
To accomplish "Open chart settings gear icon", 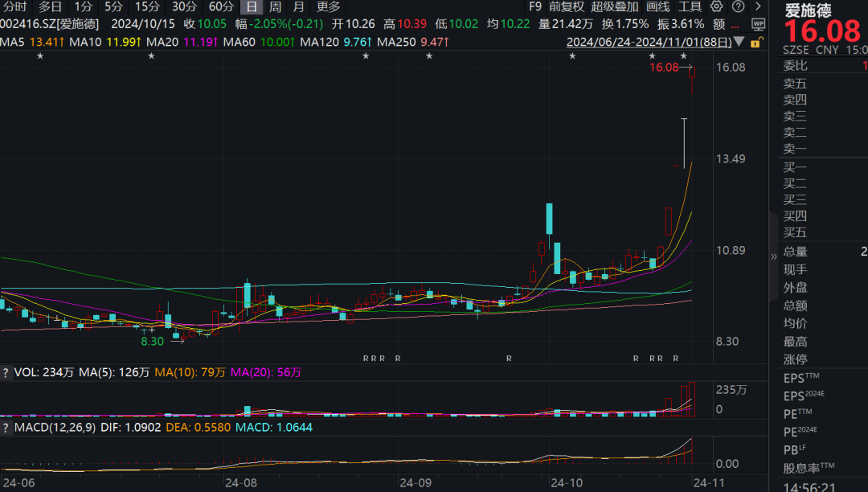I will 717,6.
